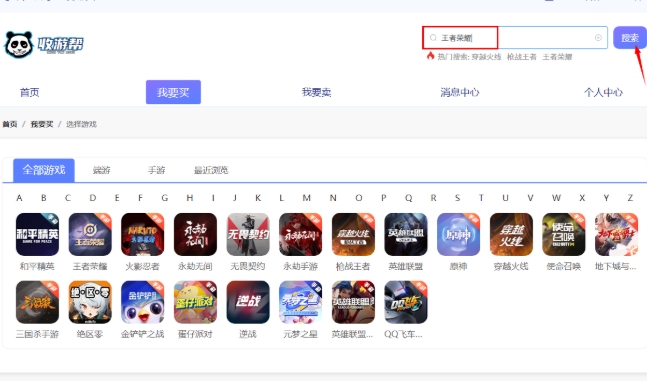
Task: Click hot search term 王者荣耀
Action: pyautogui.click(x=557, y=57)
